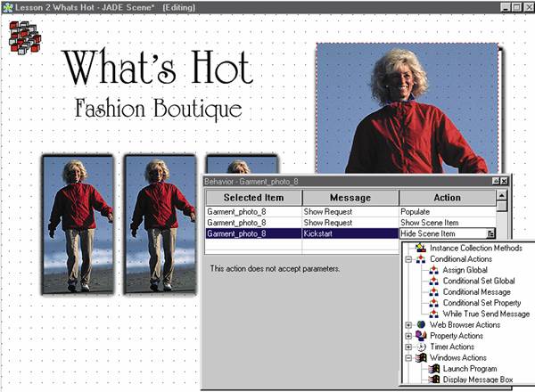
Task: Click the Display Message Box icon
Action: point(434,380)
